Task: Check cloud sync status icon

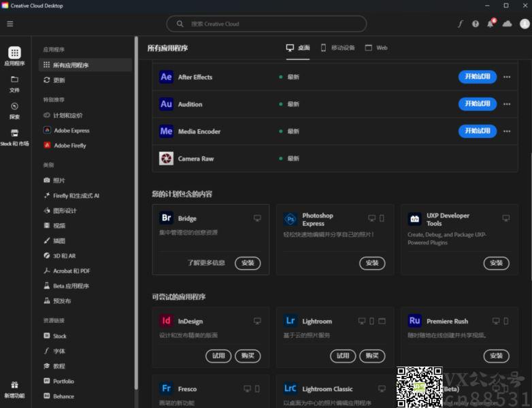Action: point(507,24)
